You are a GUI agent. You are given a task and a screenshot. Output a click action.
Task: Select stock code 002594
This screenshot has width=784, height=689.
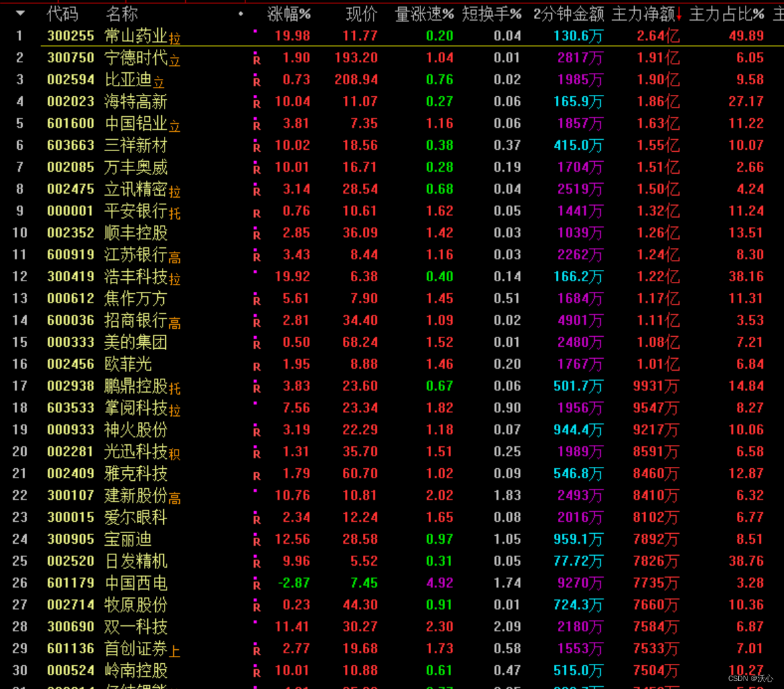[70, 80]
